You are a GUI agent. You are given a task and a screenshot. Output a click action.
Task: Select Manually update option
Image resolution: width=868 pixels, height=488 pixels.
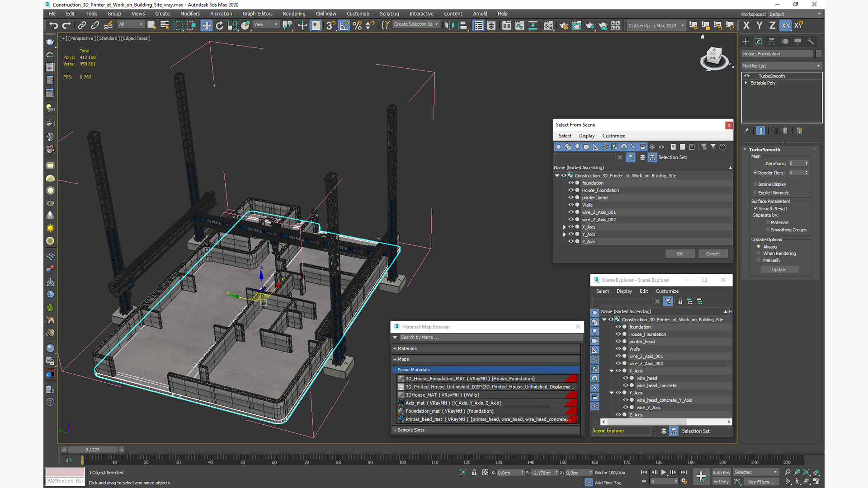point(759,260)
